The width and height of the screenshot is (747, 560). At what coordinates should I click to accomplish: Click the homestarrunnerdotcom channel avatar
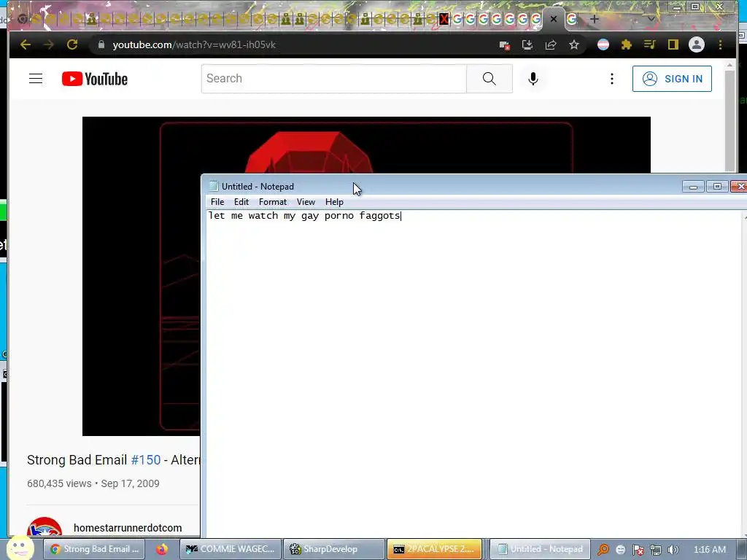[x=44, y=528]
